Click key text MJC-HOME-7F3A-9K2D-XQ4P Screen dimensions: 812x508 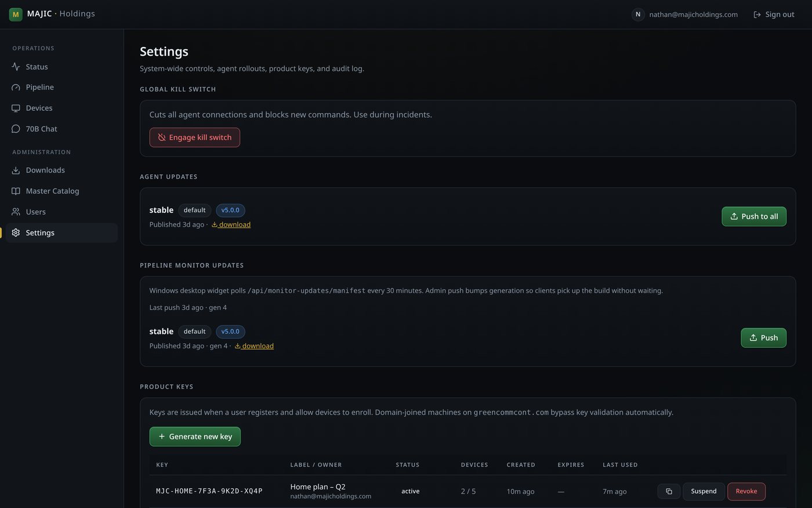click(209, 491)
